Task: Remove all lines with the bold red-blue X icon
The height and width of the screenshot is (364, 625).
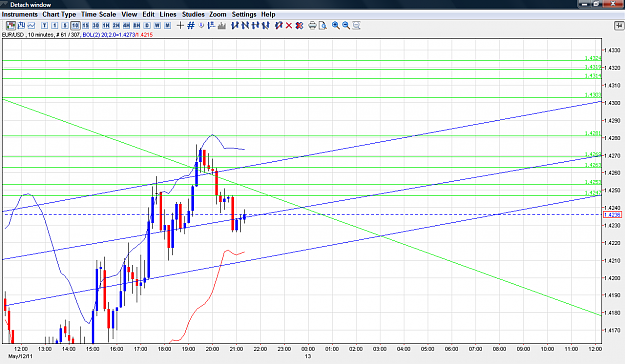Action: click(x=299, y=26)
